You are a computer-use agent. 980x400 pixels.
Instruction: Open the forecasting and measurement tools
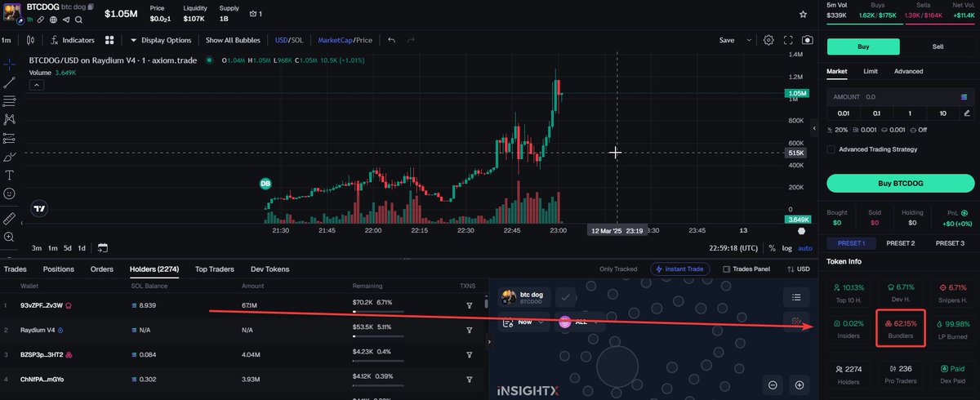pyautogui.click(x=9, y=138)
